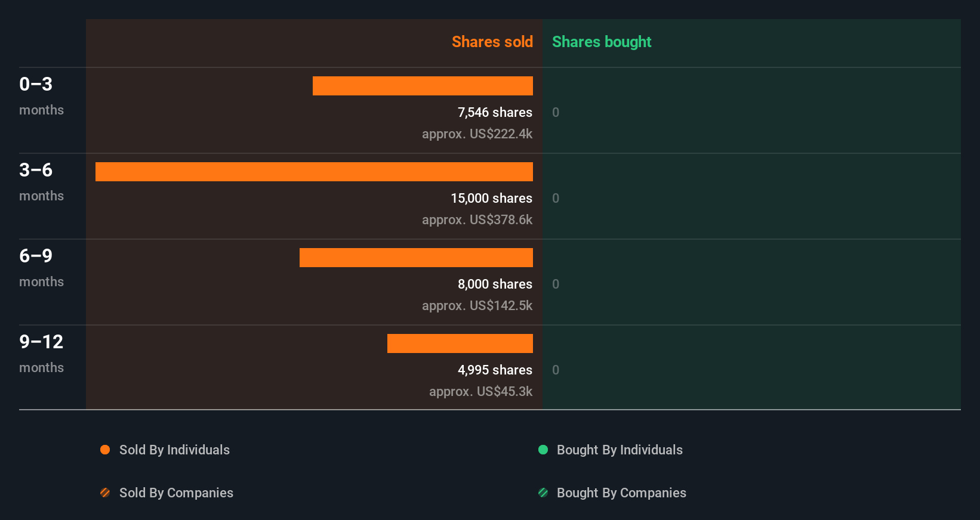980x520 pixels.
Task: Click the 6–9 months orange bar
Action: pyautogui.click(x=416, y=258)
